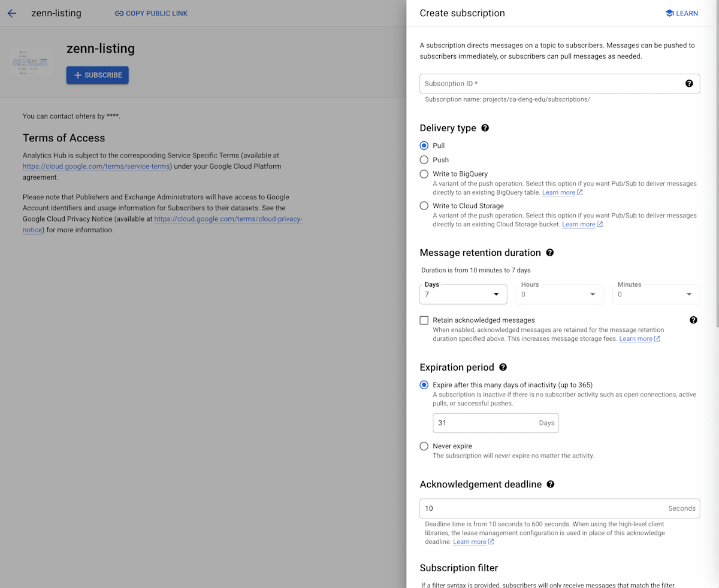Screen dimensions: 719x588
Task: Open the service-terms URL link
Action: pyautogui.click(x=96, y=166)
